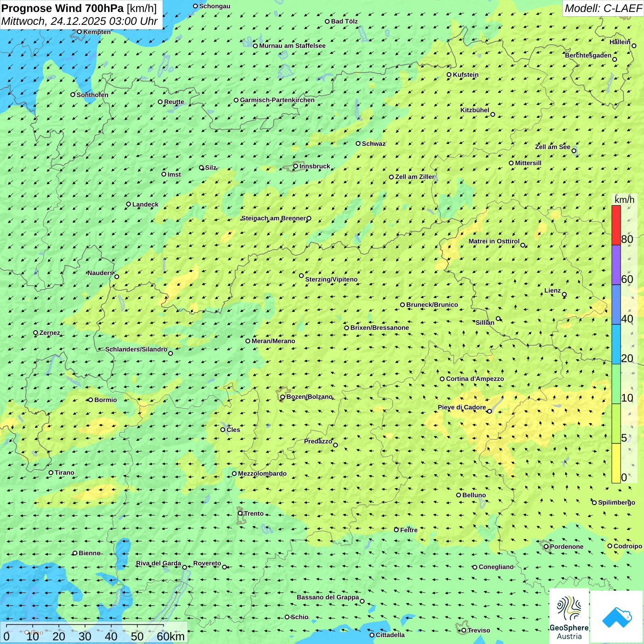Click the 'Schongau' label
This screenshot has width=644, height=644.
point(215,6)
